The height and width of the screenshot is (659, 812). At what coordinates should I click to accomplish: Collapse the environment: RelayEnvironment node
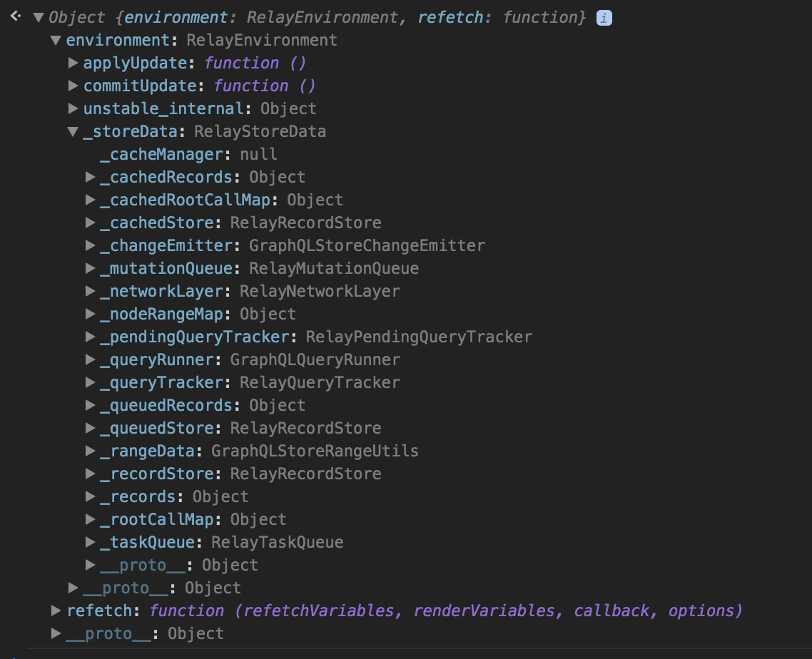56,41
